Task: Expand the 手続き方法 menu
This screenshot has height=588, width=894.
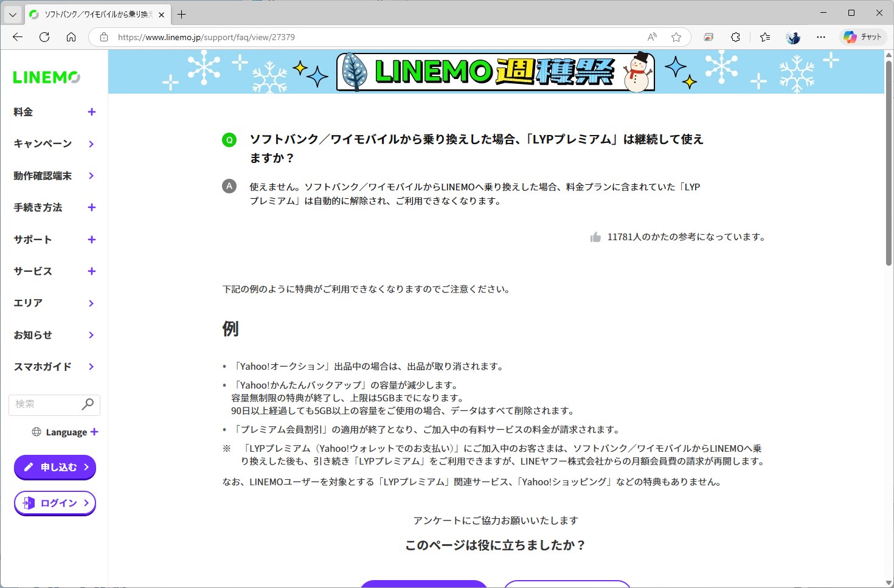Action: tap(54, 207)
